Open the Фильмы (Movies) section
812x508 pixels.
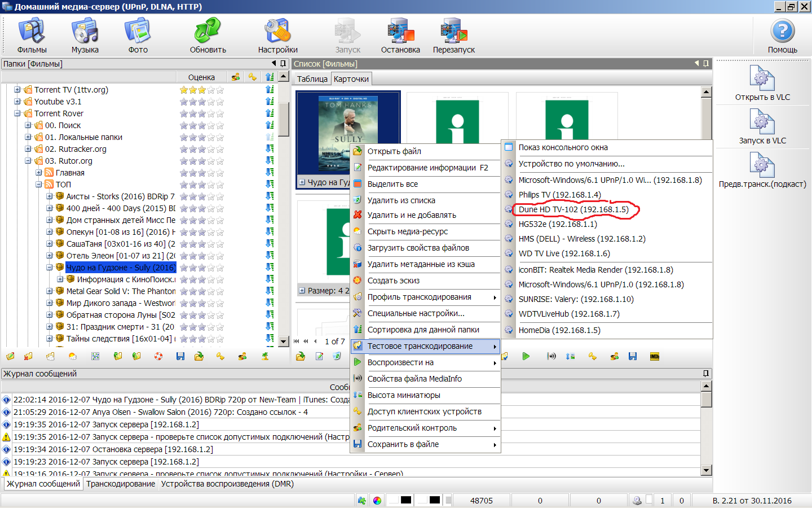pyautogui.click(x=32, y=36)
